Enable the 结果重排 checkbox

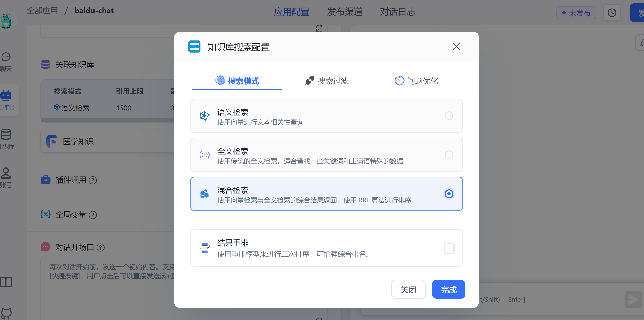pos(449,249)
